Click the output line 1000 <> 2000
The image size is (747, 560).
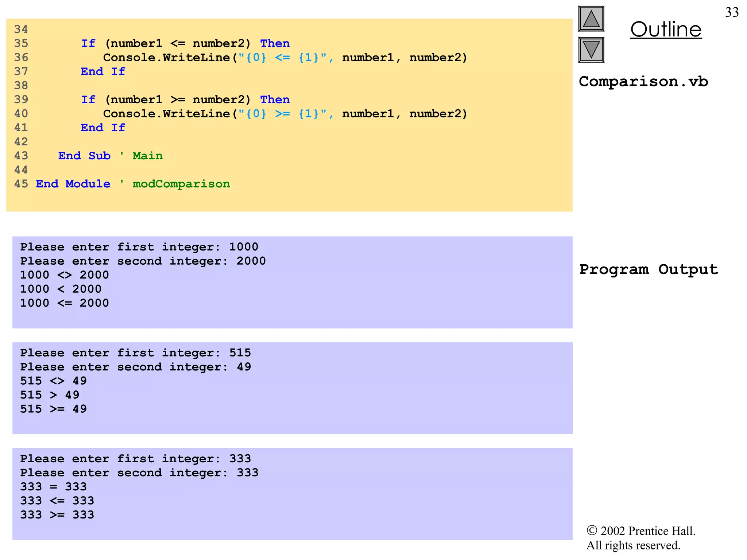coord(65,275)
